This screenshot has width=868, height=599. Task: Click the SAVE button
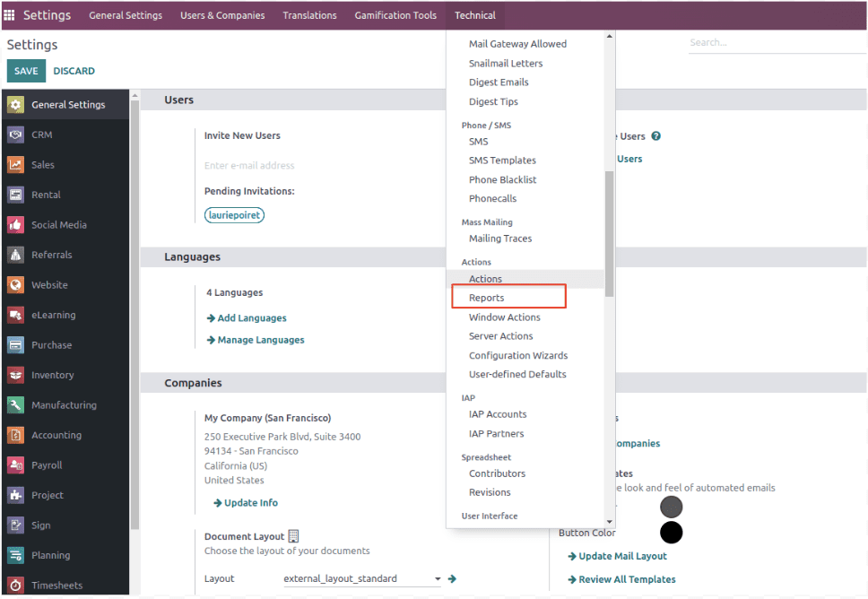click(x=26, y=71)
